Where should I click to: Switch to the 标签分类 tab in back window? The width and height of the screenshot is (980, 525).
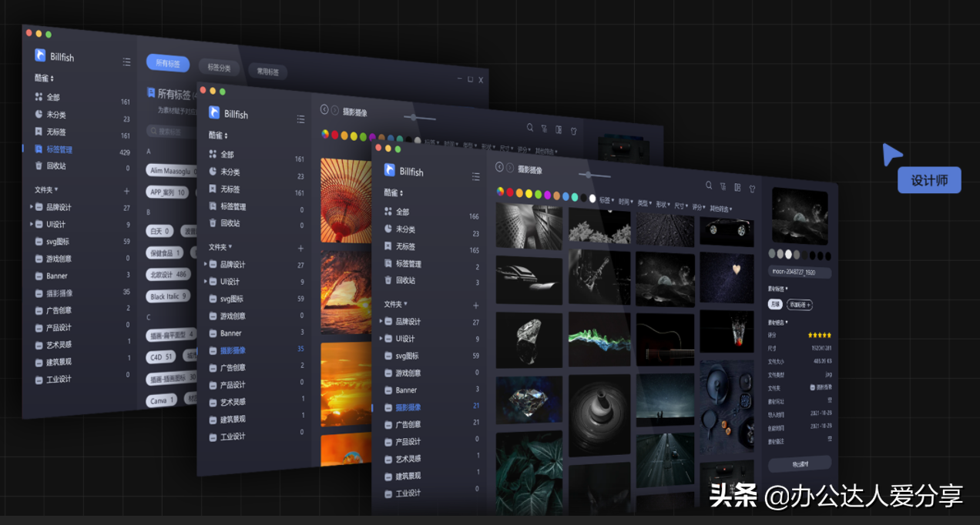point(219,68)
